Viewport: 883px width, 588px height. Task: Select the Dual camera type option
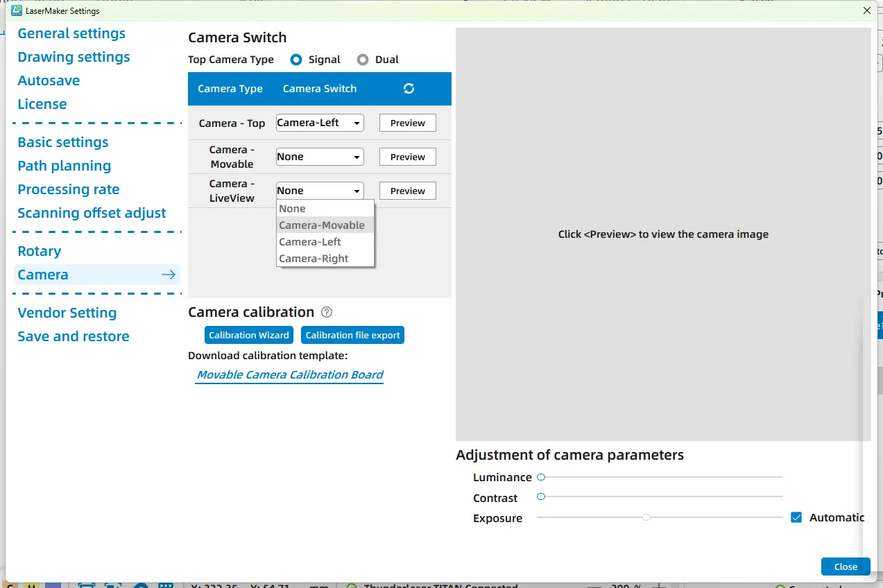[363, 60]
